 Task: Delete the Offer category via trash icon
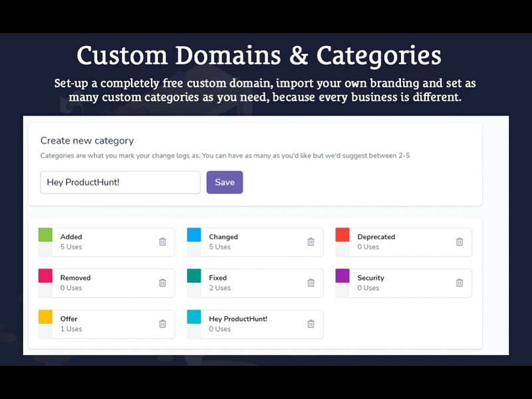[x=162, y=324]
